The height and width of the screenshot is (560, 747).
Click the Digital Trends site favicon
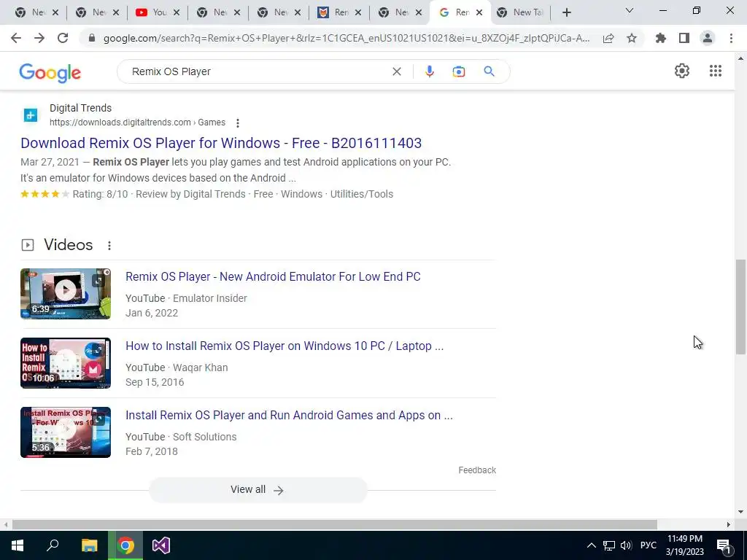[x=31, y=114]
